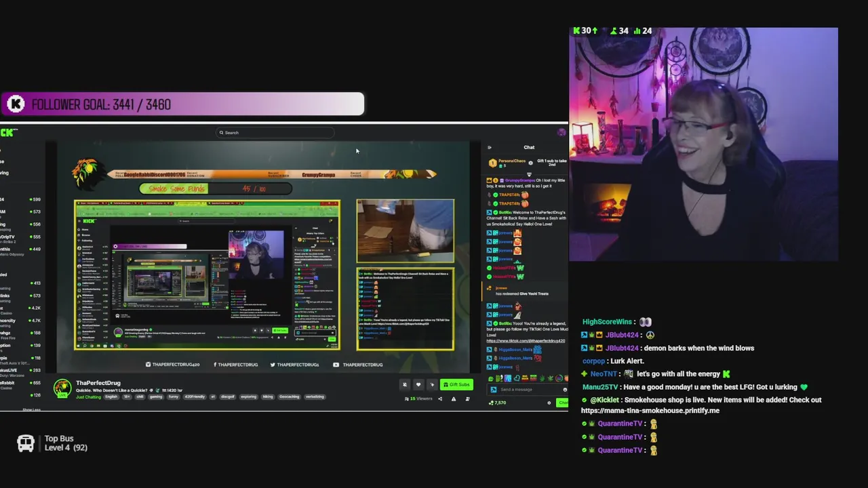The image size is (868, 488).
Task: Click the 7,570 channel points balance
Action: [x=498, y=403]
